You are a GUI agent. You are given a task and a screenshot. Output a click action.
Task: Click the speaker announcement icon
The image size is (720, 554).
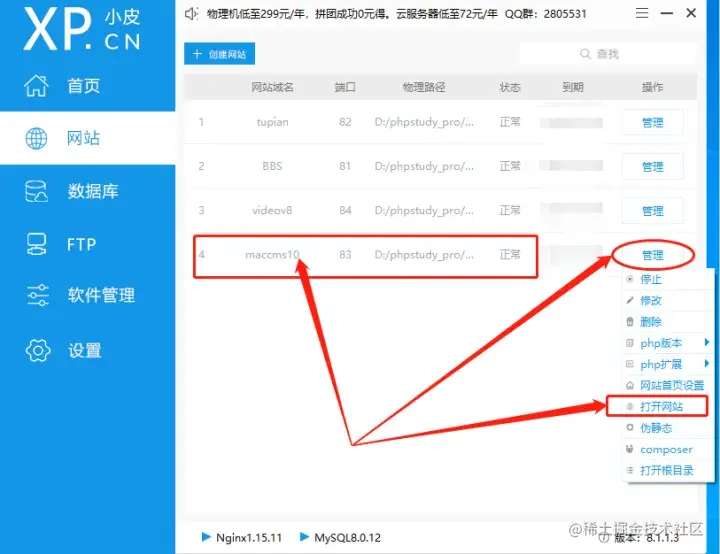pos(191,14)
